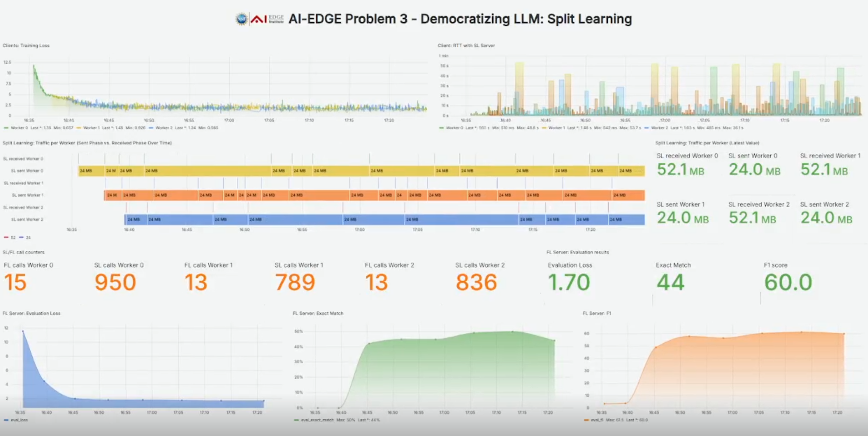This screenshot has height=436, width=868.
Task: Expand FL Server: Evaluation Loss panel title menu
Action: (32, 313)
